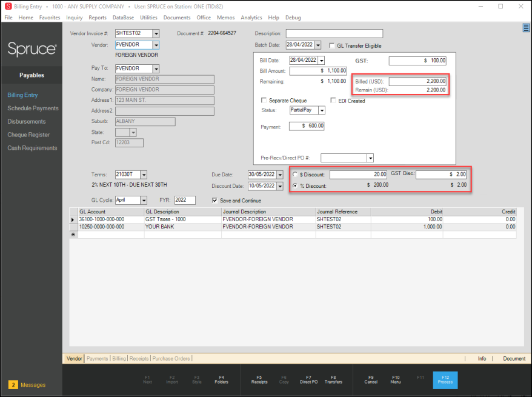
Task: Go to Schedule Payments in sidebar
Action: [33, 108]
